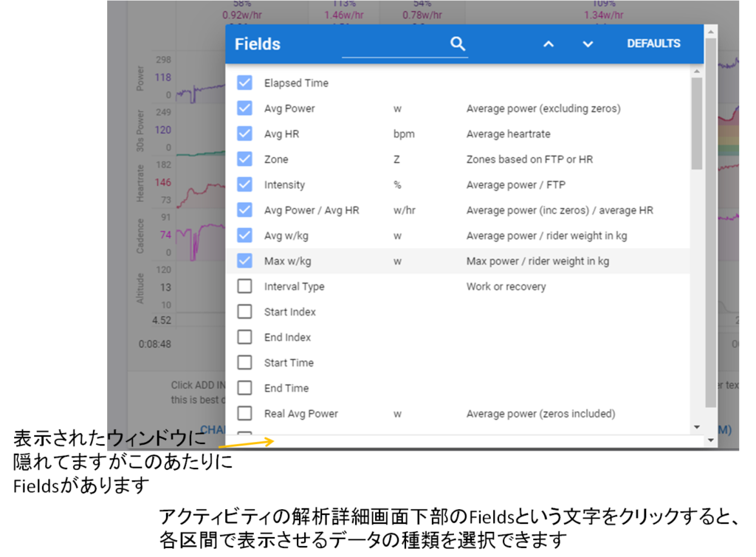Click the field list scrollbar thumb

[697, 123]
